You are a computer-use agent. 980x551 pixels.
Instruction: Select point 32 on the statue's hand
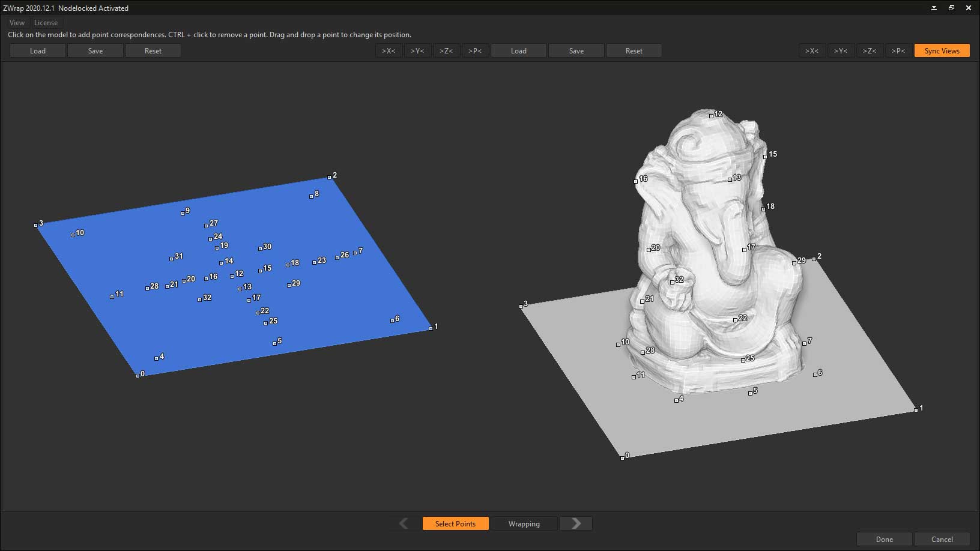[x=672, y=282]
